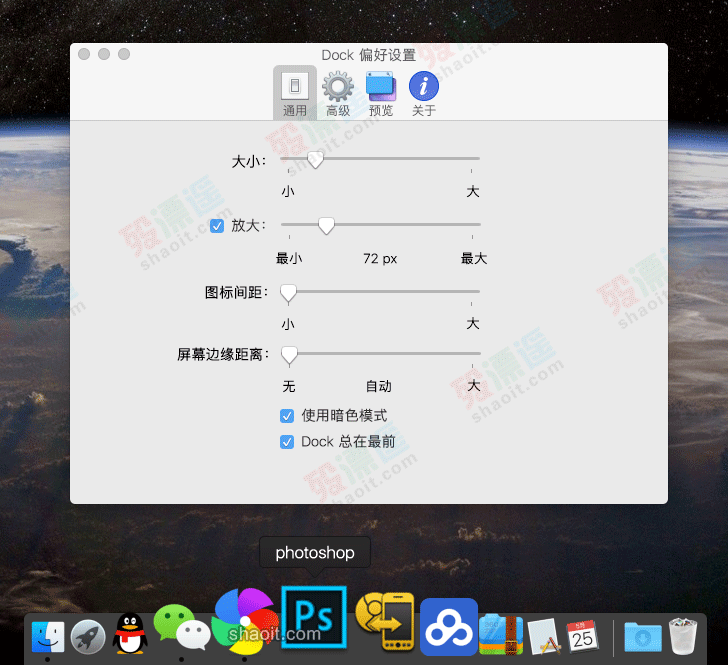Open Calendar showing 25 in the Dock
728x665 pixels.
[582, 636]
